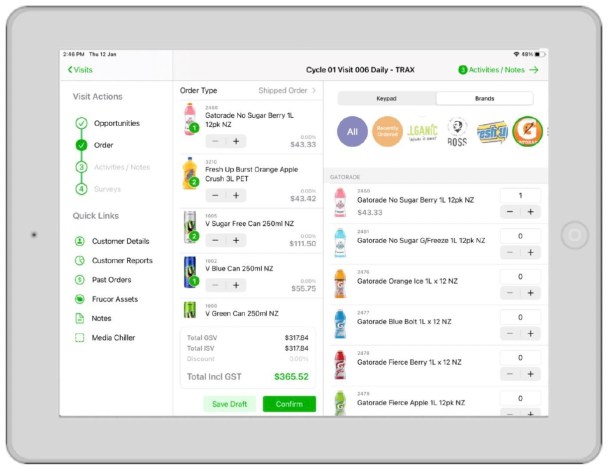Choose the Gatorade brand logo
The width and height of the screenshot is (608, 469).
click(527, 131)
